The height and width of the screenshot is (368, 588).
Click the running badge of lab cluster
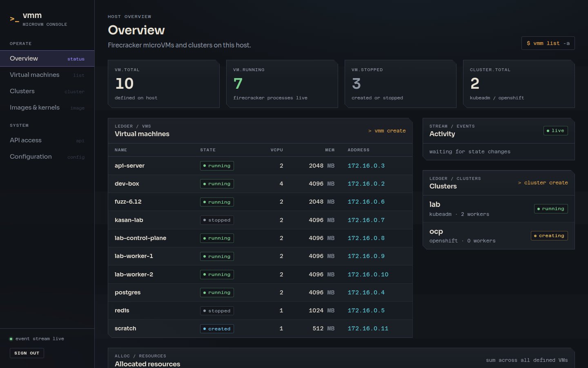coord(551,209)
